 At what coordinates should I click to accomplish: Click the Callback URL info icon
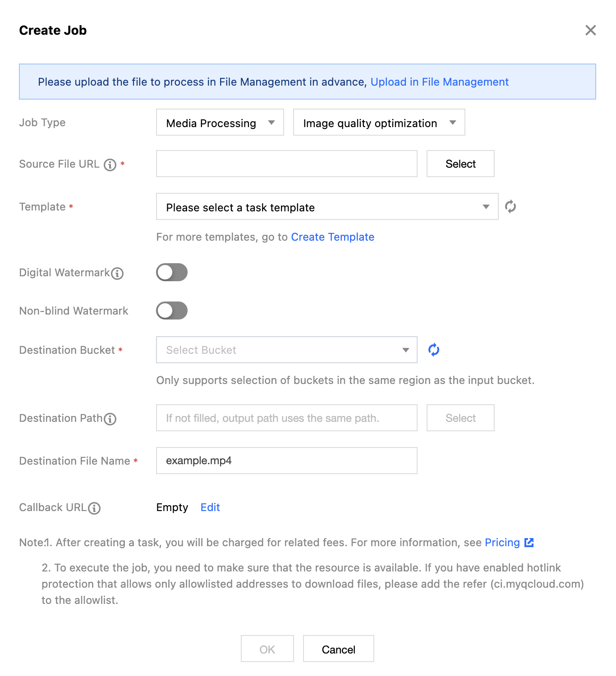pyautogui.click(x=94, y=508)
